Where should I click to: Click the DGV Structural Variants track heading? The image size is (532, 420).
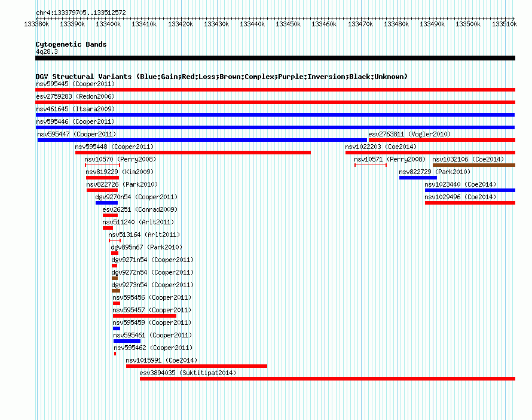222,77
